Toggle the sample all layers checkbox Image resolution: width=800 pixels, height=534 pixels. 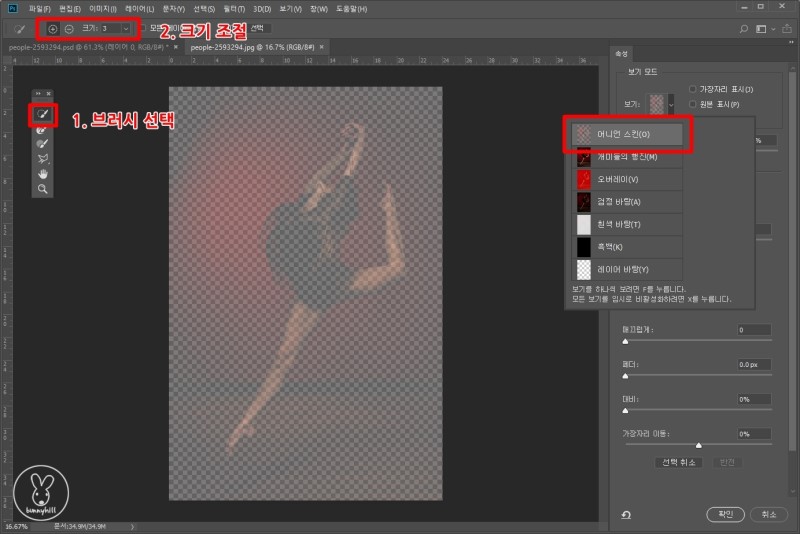point(142,29)
